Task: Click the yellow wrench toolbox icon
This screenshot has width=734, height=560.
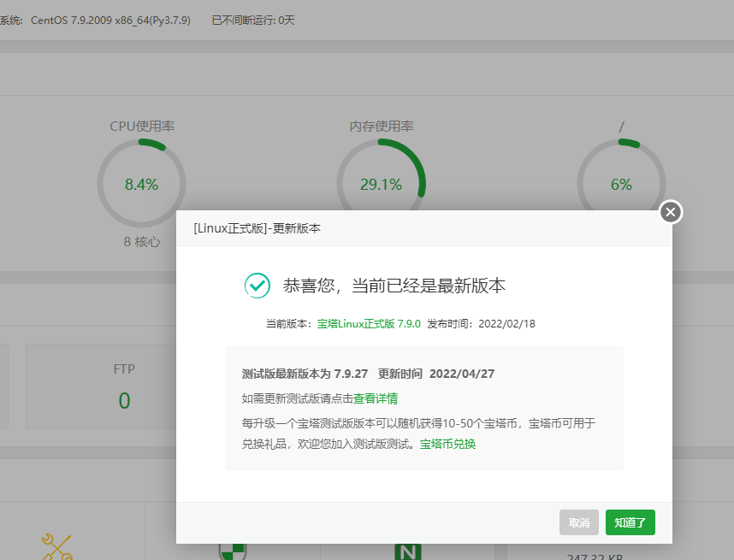Action: pyautogui.click(x=56, y=547)
